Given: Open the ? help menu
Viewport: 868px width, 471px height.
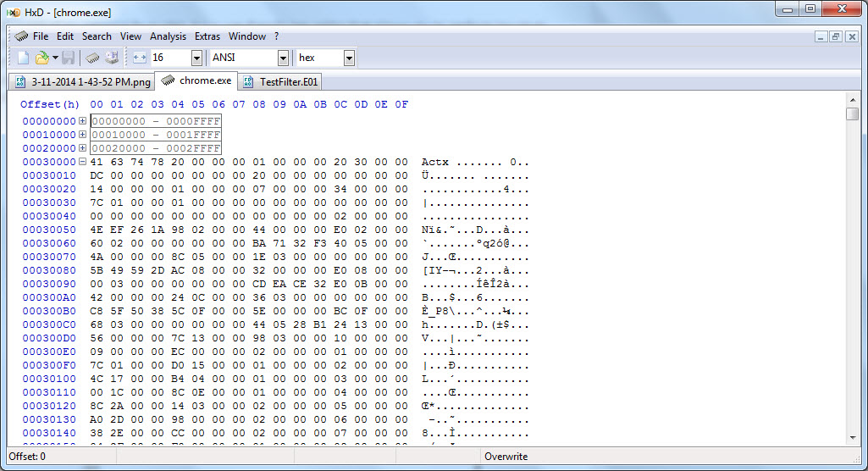Looking at the screenshot, I should [x=276, y=36].
